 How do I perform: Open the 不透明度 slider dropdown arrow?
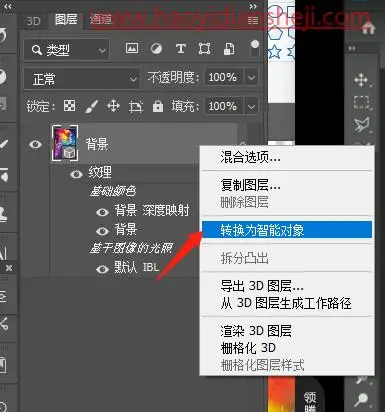(x=251, y=78)
